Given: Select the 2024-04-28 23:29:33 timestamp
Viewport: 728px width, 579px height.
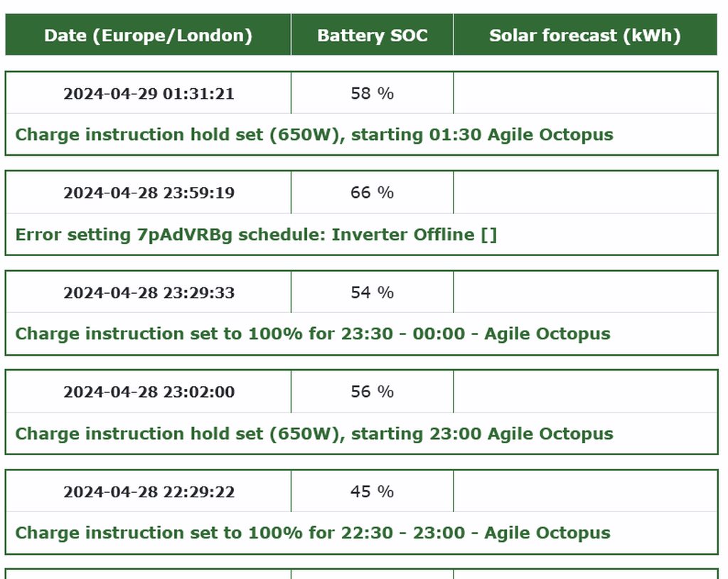Looking at the screenshot, I should pos(149,292).
